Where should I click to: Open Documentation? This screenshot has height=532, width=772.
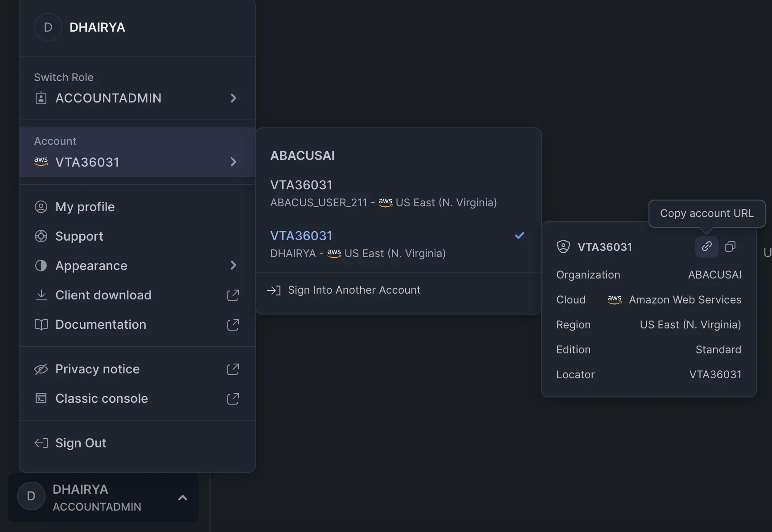coord(101,324)
